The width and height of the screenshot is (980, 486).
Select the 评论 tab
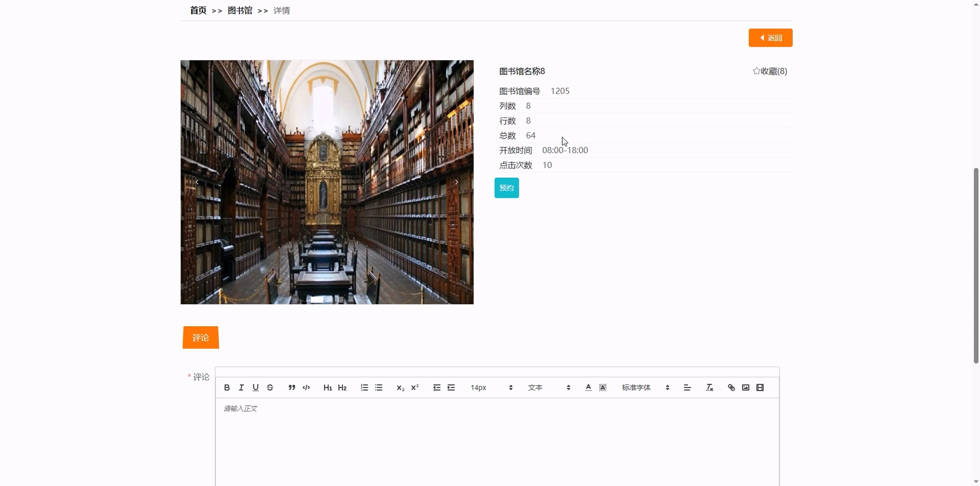coord(201,338)
